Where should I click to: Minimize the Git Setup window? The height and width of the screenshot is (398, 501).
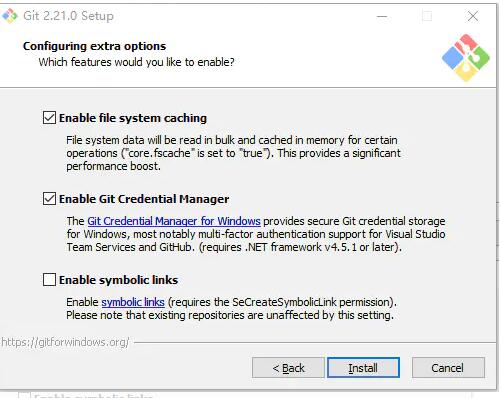tap(382, 16)
